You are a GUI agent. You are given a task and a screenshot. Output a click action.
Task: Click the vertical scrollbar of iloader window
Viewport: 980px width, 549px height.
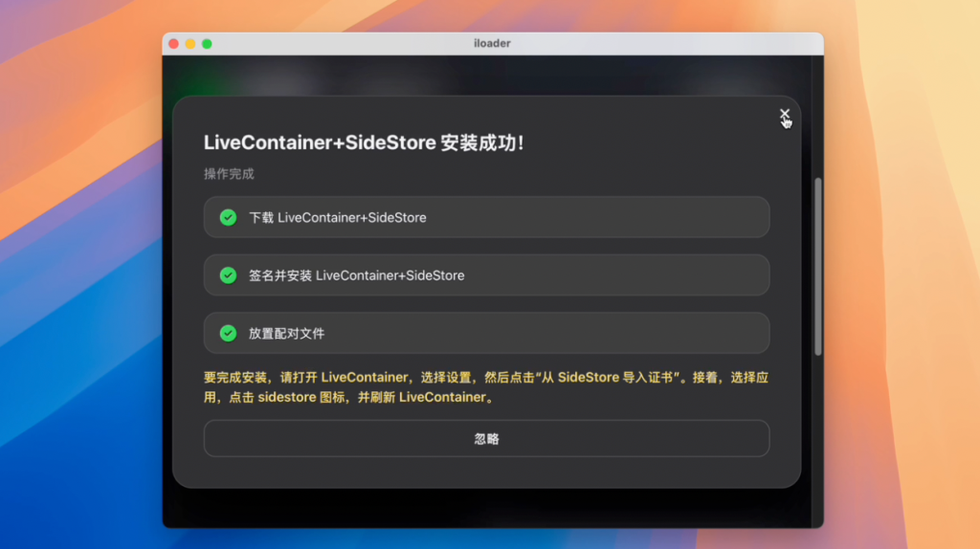tap(817, 267)
